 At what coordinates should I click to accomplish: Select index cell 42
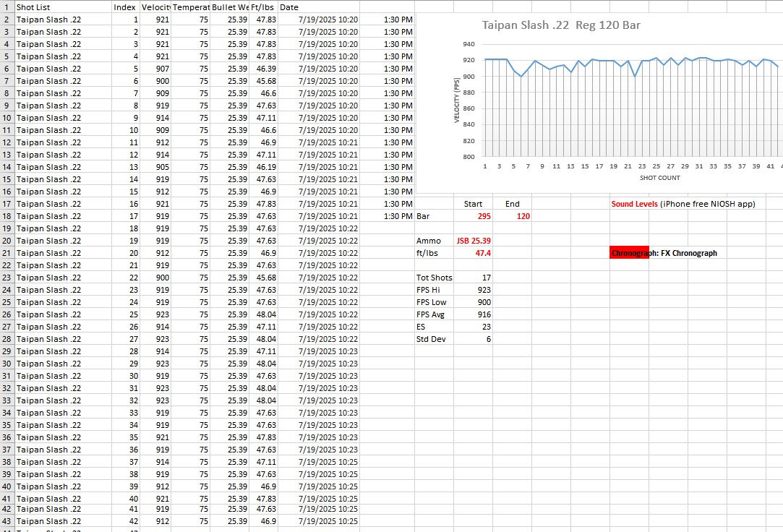coord(125,521)
